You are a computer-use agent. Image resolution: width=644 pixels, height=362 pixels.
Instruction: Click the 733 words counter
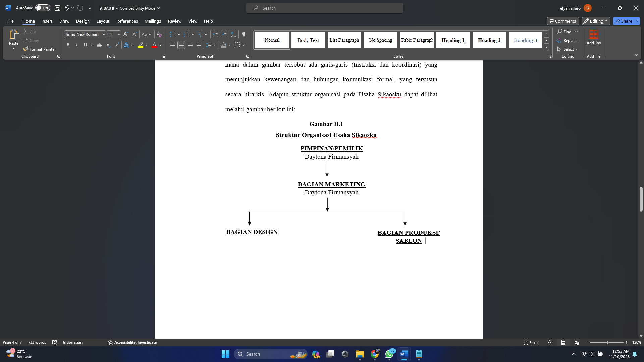(37, 342)
